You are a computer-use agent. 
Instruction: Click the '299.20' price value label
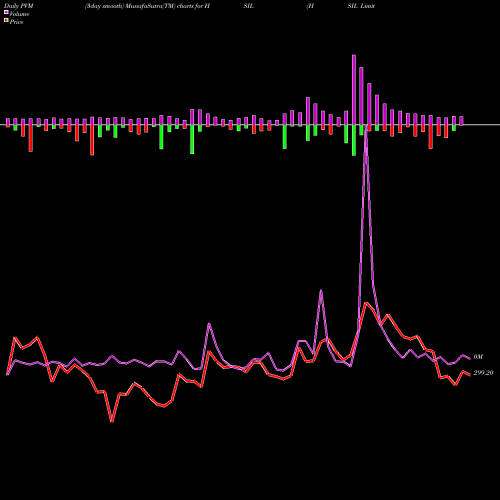pyautogui.click(x=483, y=373)
